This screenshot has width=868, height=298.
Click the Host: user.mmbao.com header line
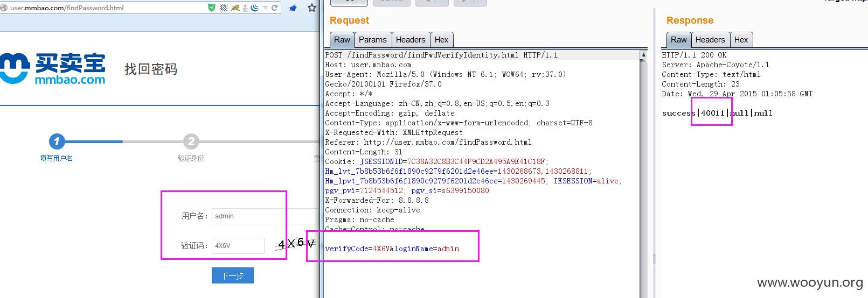[x=368, y=65]
